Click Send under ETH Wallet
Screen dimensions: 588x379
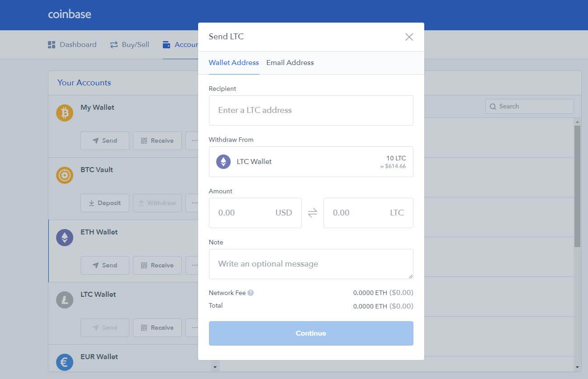(105, 266)
